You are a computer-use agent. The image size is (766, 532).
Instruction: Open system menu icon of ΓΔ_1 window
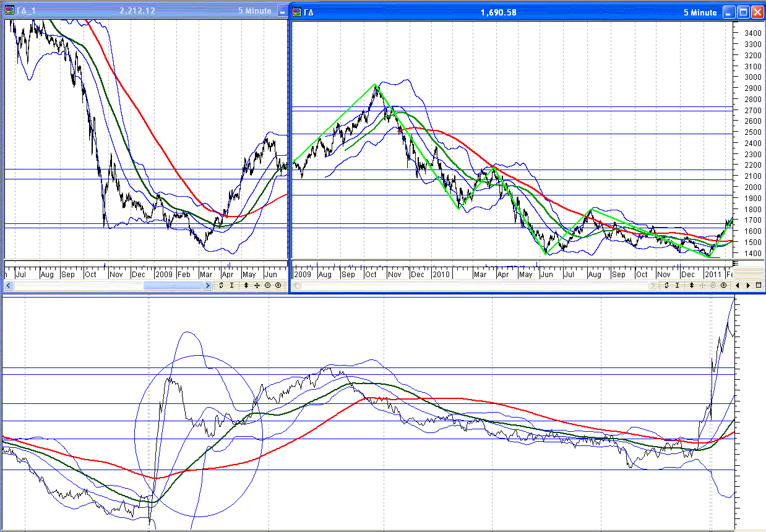pos(9,11)
